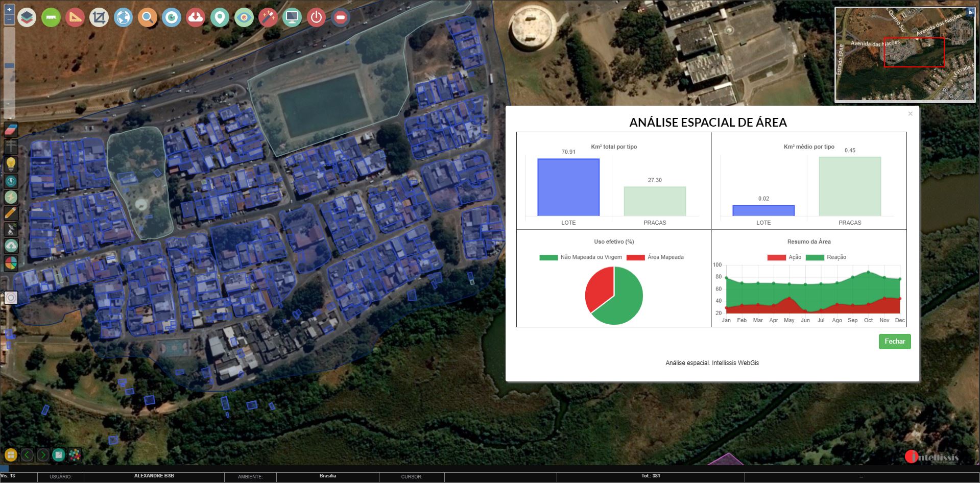This screenshot has width=980, height=483.
Task: Click the red power button icon
Action: (x=316, y=18)
